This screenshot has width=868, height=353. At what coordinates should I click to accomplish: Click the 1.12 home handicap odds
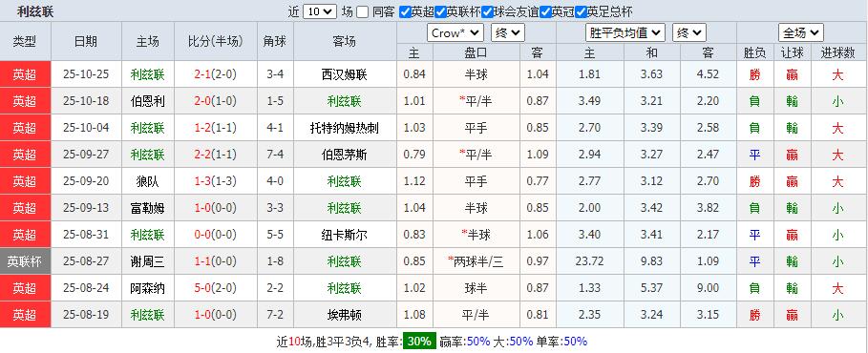415,181
